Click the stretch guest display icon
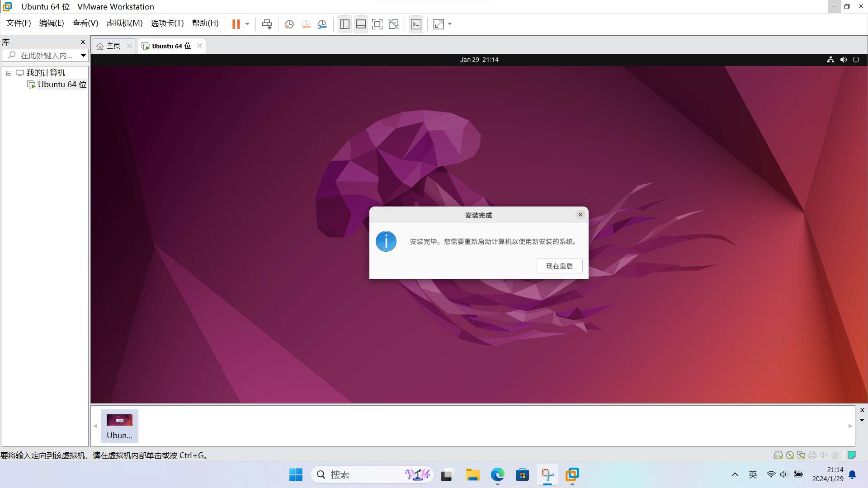 pyautogui.click(x=439, y=24)
